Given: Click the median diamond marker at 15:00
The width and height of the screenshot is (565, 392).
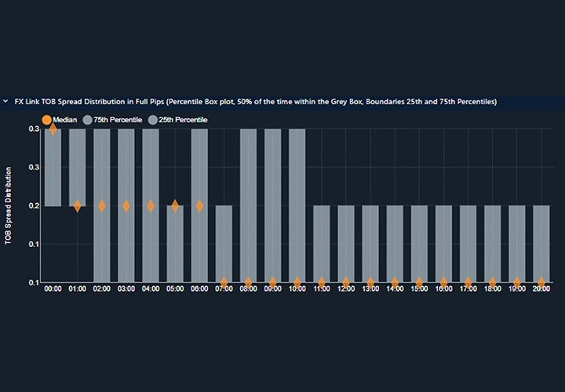Looking at the screenshot, I should tap(419, 281).
